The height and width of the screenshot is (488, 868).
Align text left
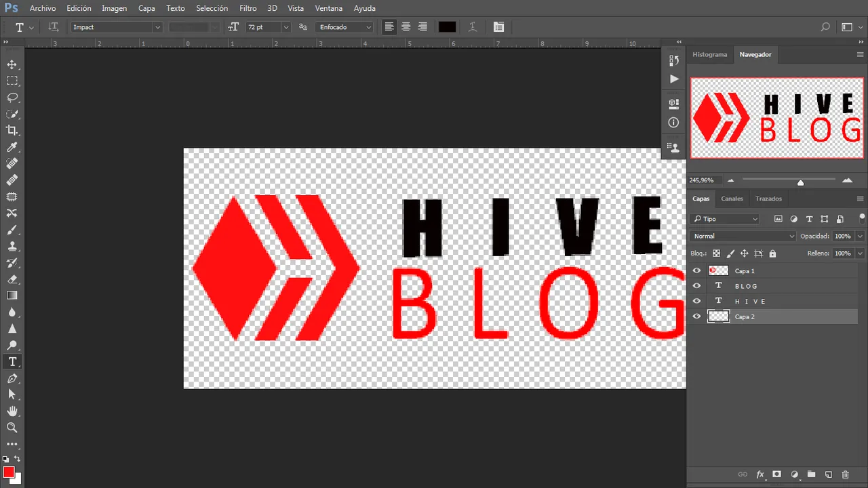pyautogui.click(x=389, y=27)
